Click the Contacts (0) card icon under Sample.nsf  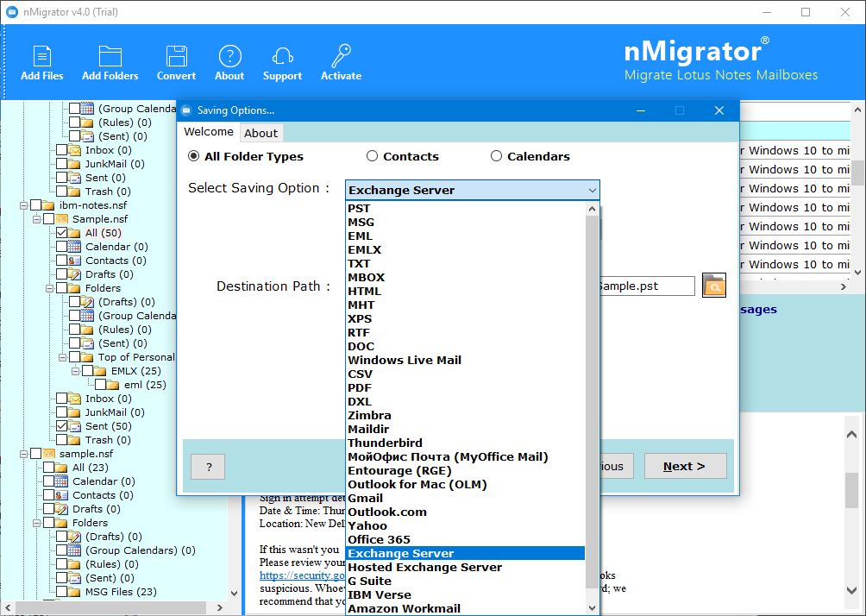pyautogui.click(x=74, y=261)
